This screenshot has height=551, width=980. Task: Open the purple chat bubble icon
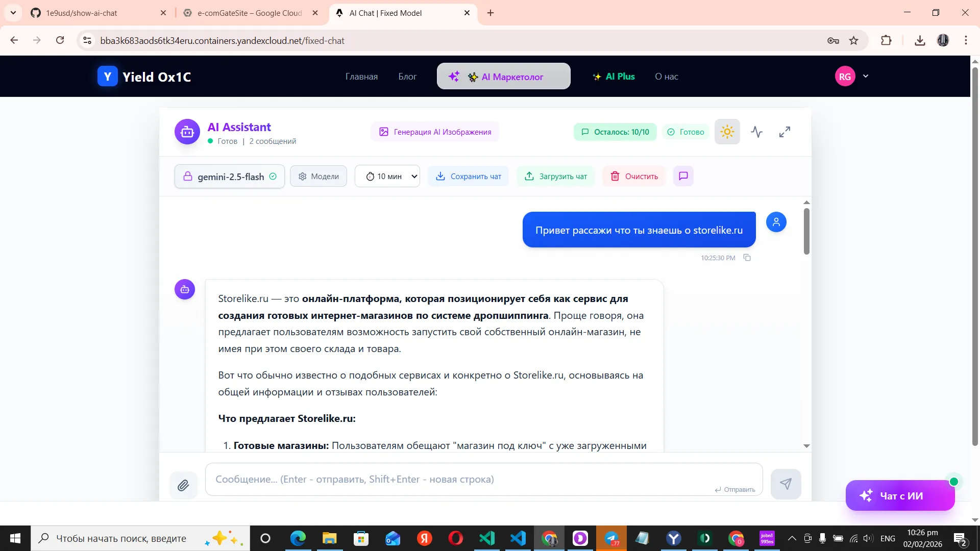pos(683,176)
